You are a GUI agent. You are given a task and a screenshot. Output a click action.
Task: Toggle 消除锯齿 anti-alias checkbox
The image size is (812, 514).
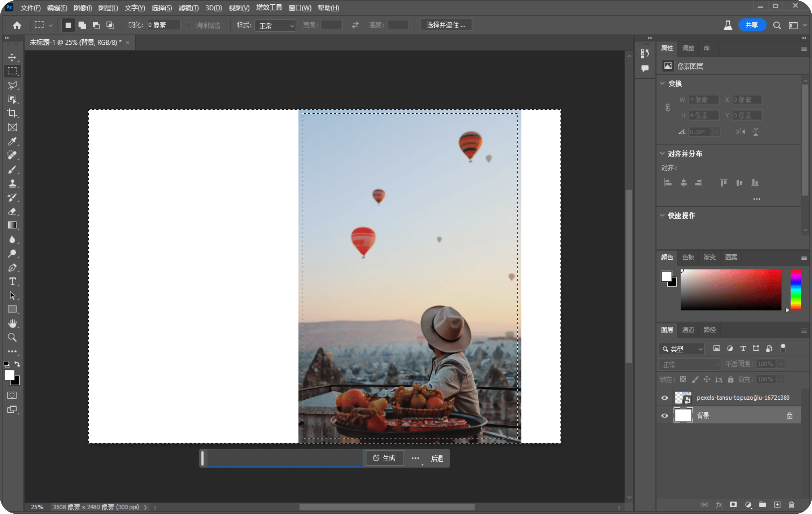(189, 25)
